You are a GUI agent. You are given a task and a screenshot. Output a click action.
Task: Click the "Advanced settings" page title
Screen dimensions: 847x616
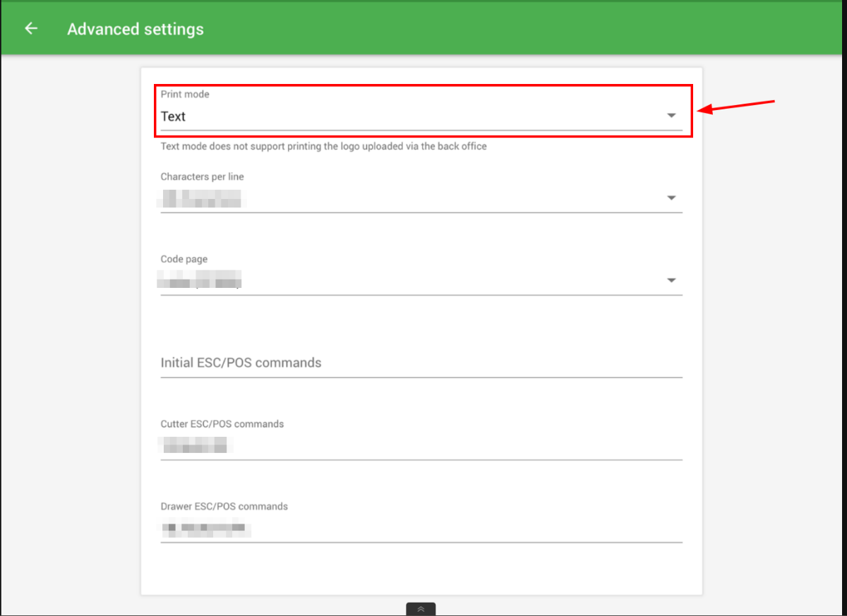tap(136, 30)
